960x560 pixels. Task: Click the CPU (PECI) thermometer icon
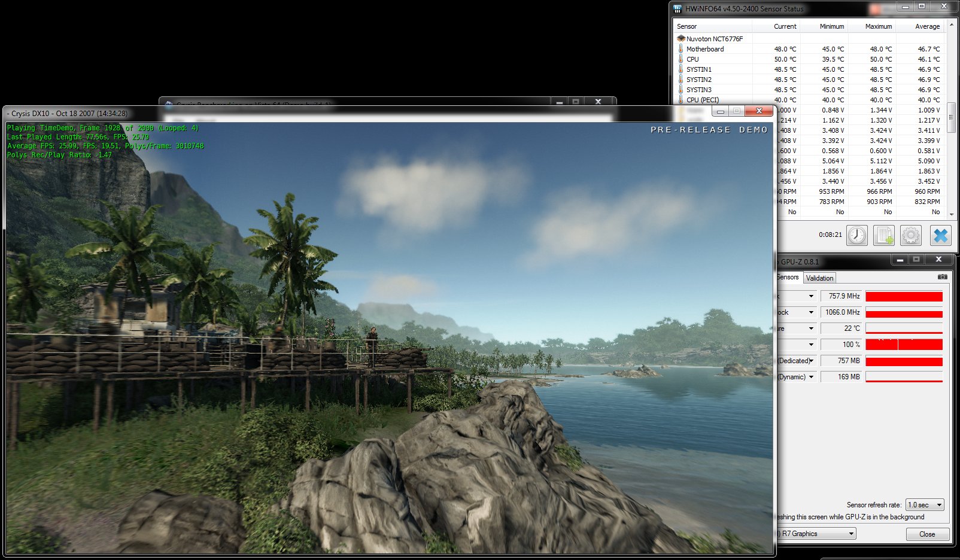click(680, 99)
